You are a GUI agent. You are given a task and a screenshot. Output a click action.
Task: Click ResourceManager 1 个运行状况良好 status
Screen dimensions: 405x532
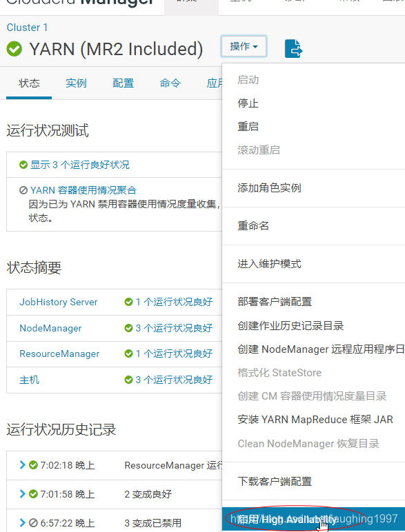tap(174, 354)
